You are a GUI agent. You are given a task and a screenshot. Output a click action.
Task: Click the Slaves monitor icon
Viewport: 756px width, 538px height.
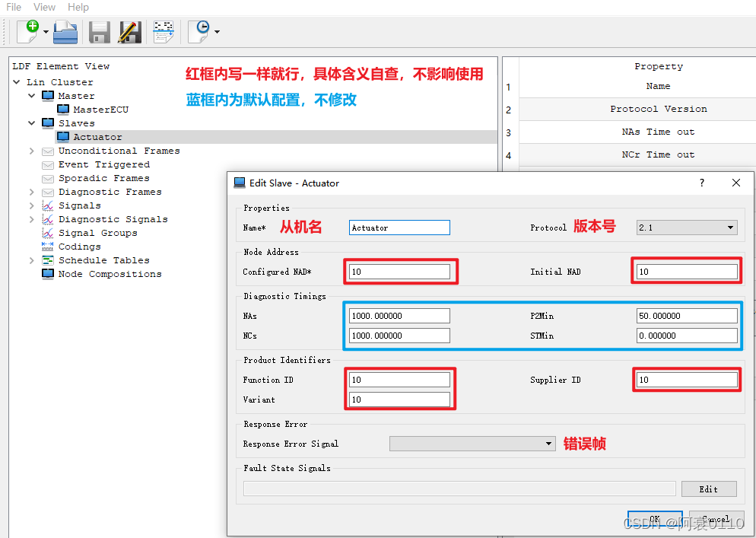pos(48,123)
